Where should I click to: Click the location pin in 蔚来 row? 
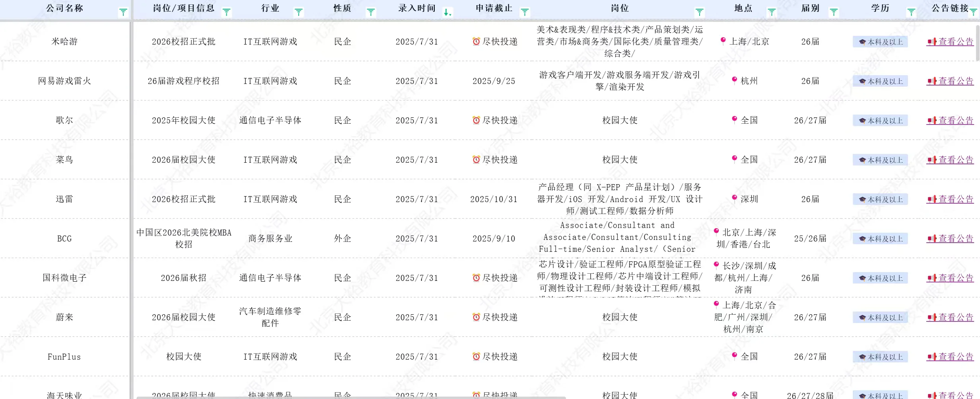716,304
